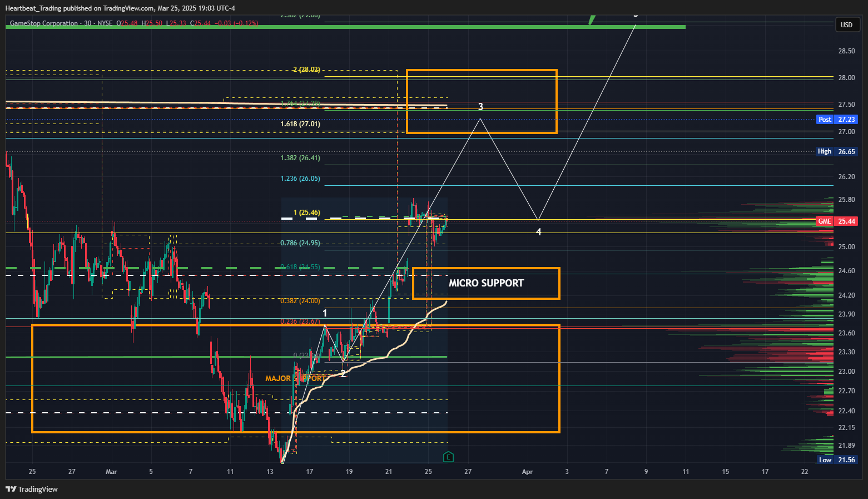Click the GameStop Corporation symbol title
Image resolution: width=868 pixels, height=499 pixels.
tap(44, 23)
